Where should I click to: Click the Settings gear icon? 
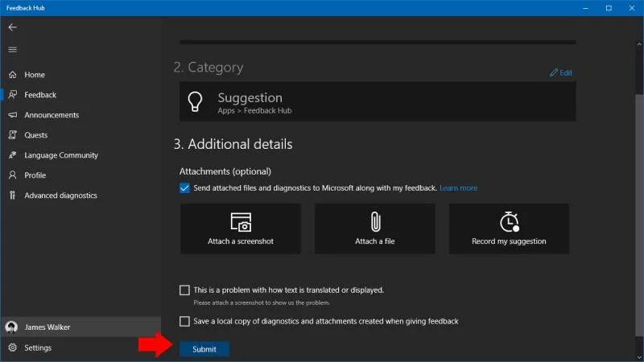point(13,348)
